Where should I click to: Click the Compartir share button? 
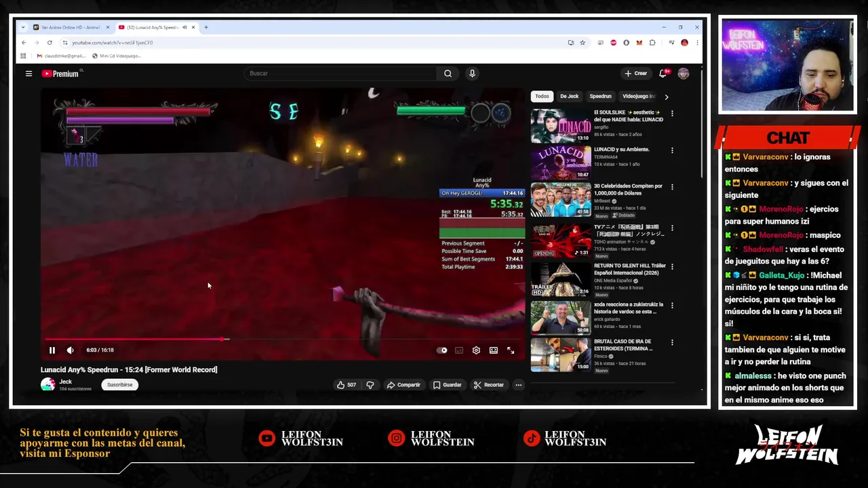tap(403, 385)
